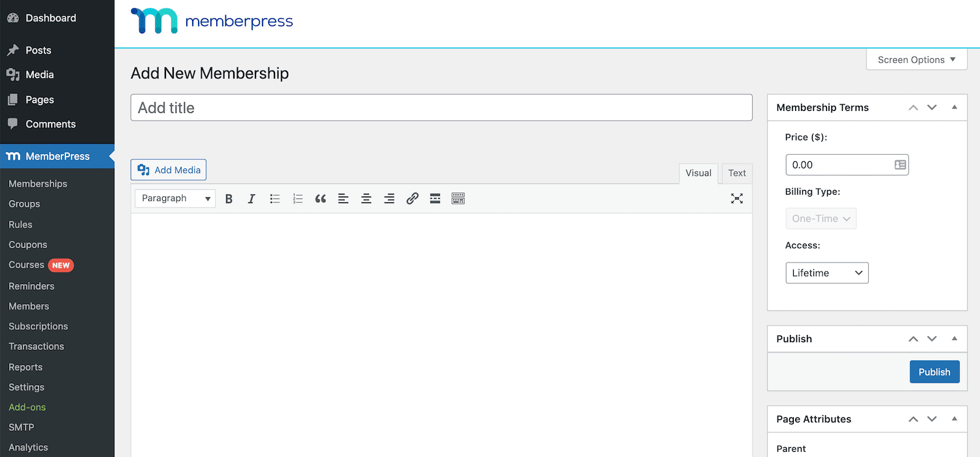Open Coupons in MemberPress menu
Image resolution: width=980 pixels, height=457 pixels.
tap(28, 245)
